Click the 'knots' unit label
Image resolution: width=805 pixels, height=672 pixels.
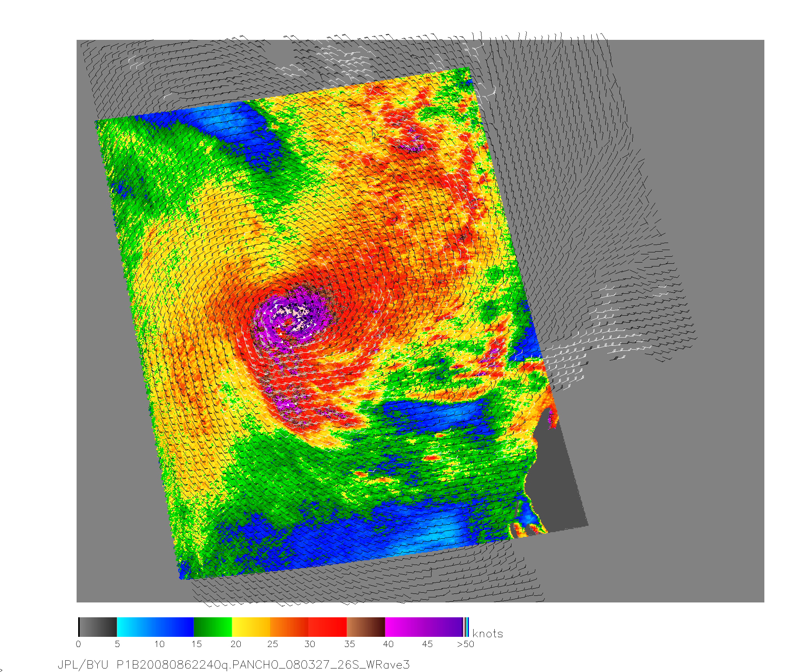(x=488, y=634)
